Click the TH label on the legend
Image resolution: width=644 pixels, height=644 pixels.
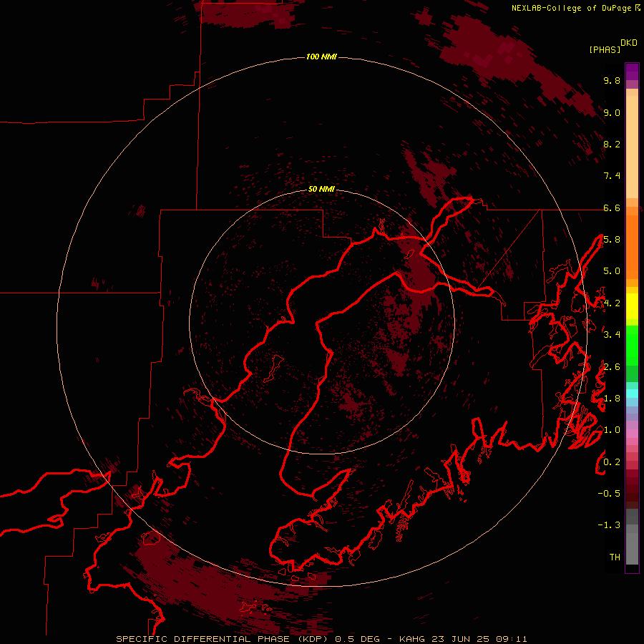tap(615, 557)
